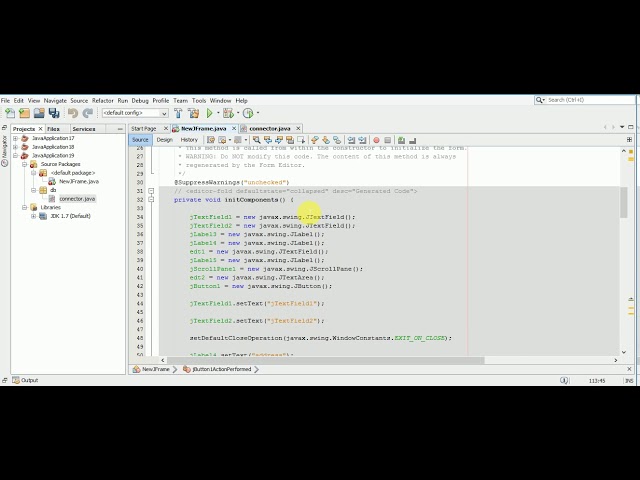Screen dimensions: 640x480
Task: Start macro recording with red circle icon
Action: (376, 140)
